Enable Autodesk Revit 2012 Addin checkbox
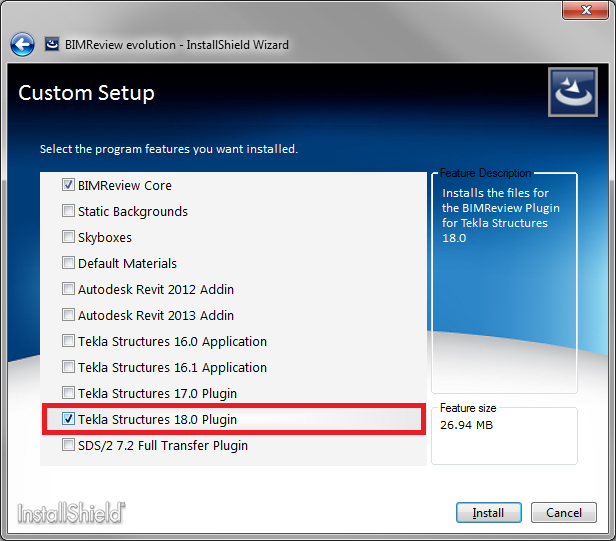This screenshot has height=541, width=616. tap(68, 289)
